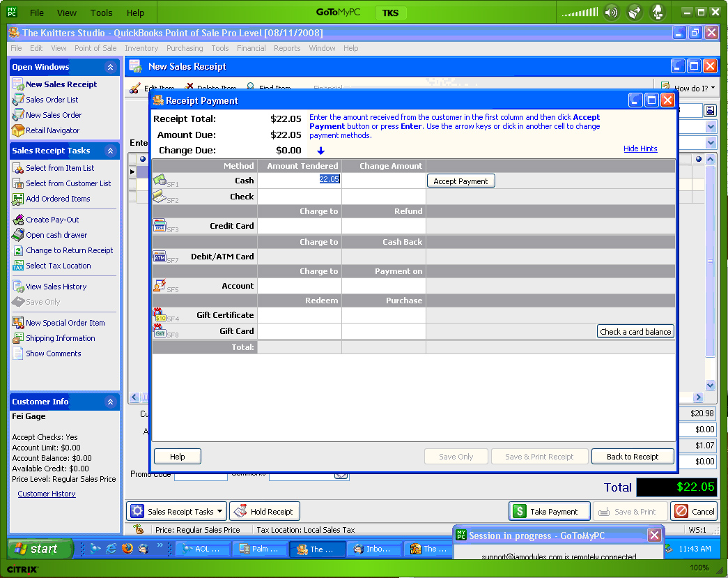Click the Retail Navigator icon

[18, 130]
